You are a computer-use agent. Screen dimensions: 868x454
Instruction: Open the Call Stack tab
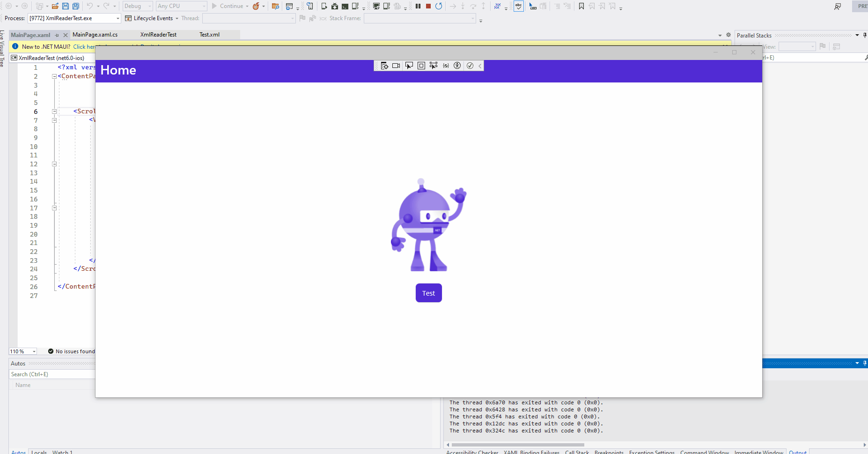pos(577,452)
